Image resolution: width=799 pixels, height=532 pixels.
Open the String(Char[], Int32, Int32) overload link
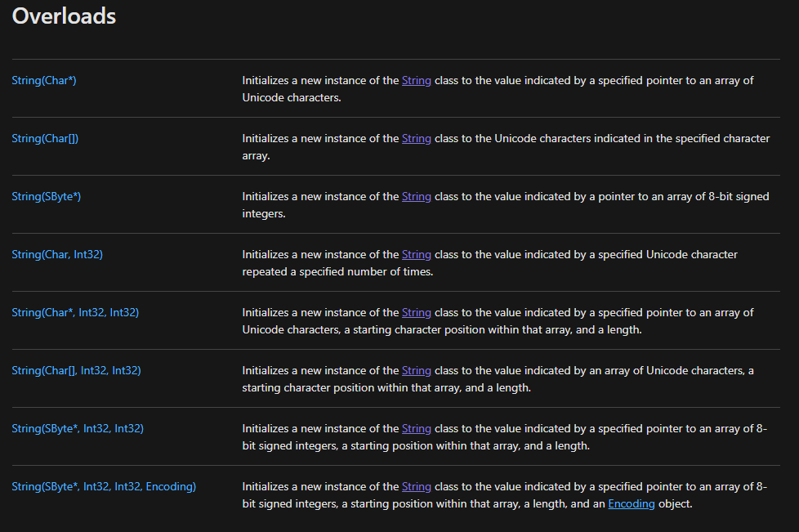click(77, 371)
